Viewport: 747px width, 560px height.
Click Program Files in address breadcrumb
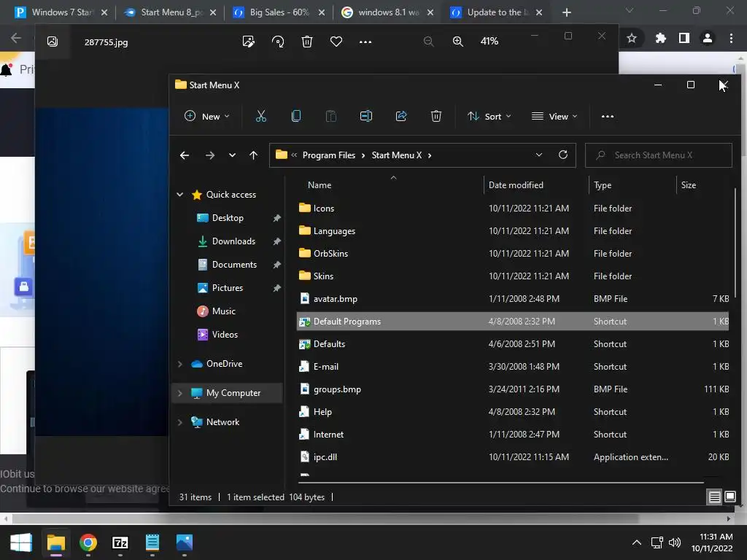click(329, 155)
